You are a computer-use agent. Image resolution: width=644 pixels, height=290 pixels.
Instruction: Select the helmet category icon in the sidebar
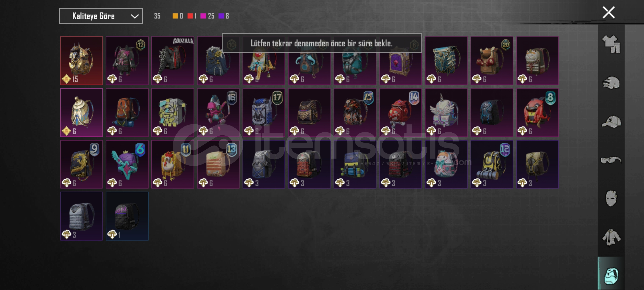[611, 83]
